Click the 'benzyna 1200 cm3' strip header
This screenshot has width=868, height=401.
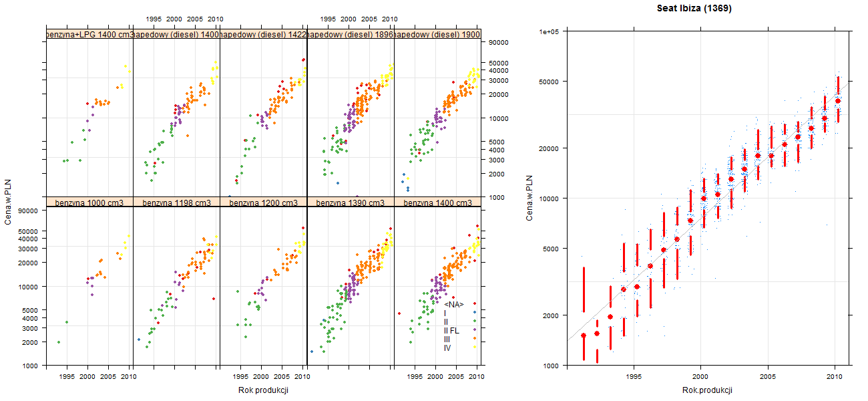264,202
